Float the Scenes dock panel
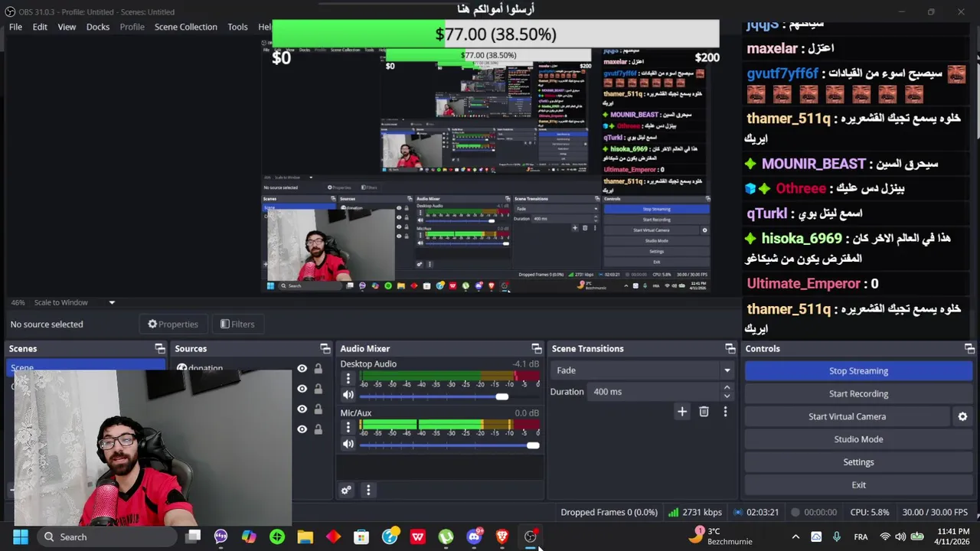Screen dimensions: 980x551 (160, 349)
